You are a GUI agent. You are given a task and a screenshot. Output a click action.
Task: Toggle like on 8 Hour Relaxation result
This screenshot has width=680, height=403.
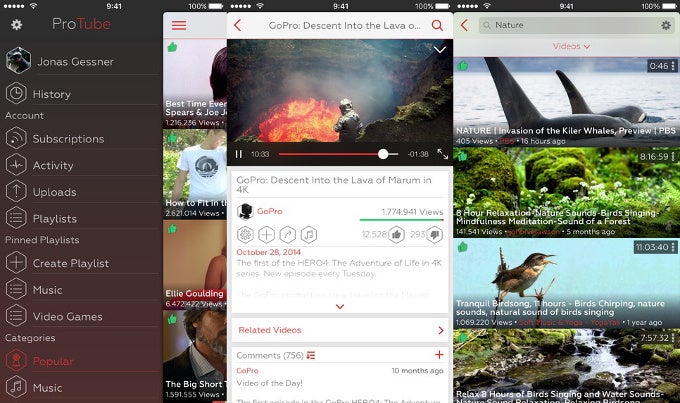463,156
